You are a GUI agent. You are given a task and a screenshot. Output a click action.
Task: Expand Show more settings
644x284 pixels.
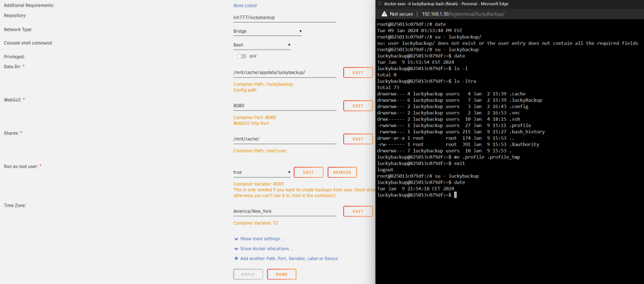click(x=259, y=239)
